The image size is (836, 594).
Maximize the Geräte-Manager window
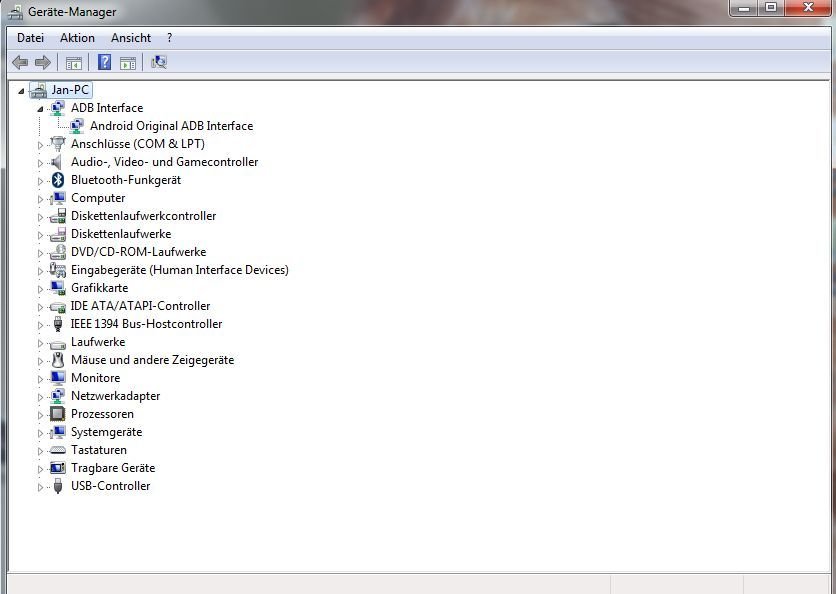(771, 8)
